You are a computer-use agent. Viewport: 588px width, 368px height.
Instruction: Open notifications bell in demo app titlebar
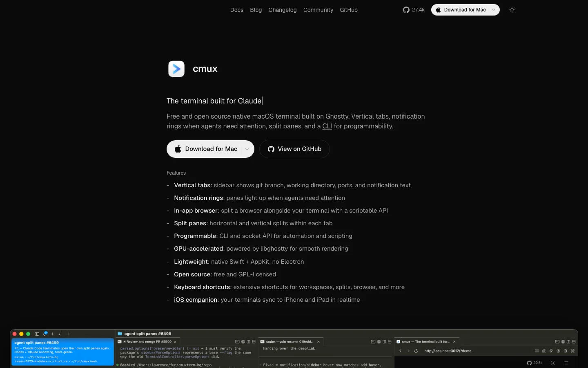pyautogui.click(x=45, y=334)
